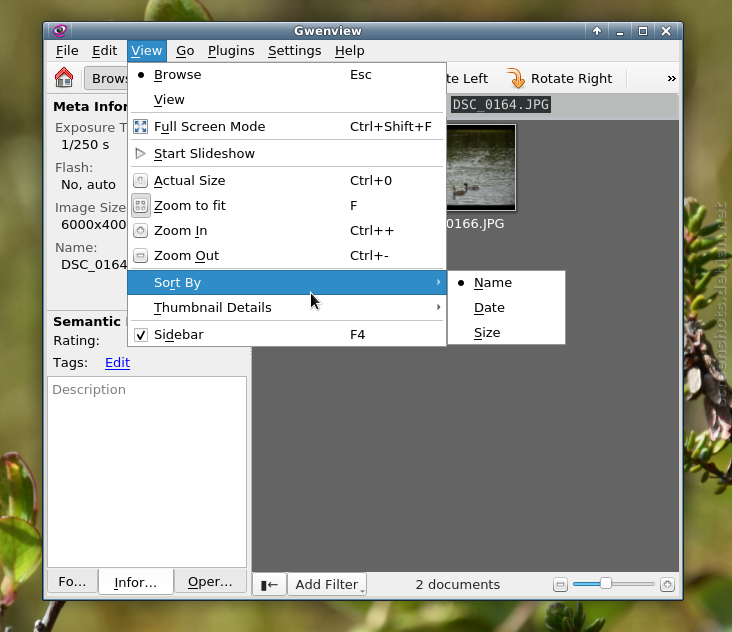
Task: Open the Add Filter dropdown
Action: 327,584
